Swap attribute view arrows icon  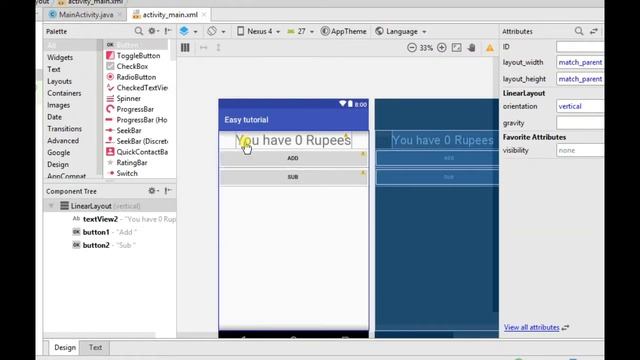pos(594,31)
